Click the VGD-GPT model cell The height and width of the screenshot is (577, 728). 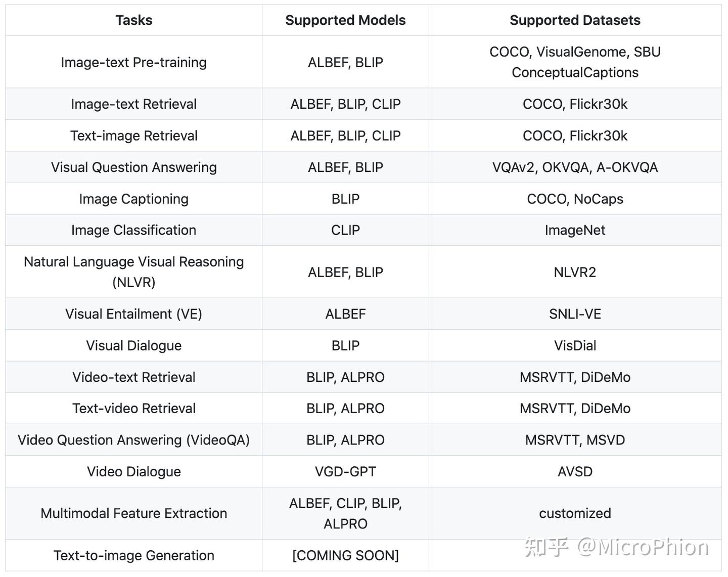[345, 471]
